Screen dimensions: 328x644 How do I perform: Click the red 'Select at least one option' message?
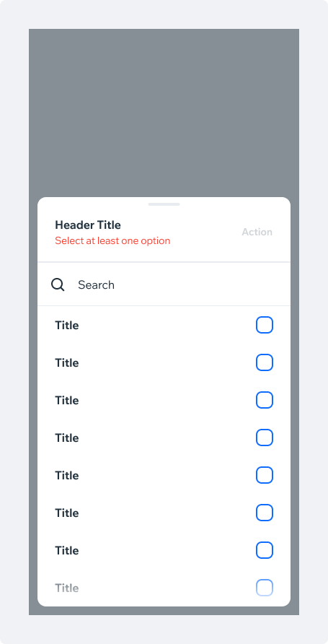pyautogui.click(x=112, y=240)
